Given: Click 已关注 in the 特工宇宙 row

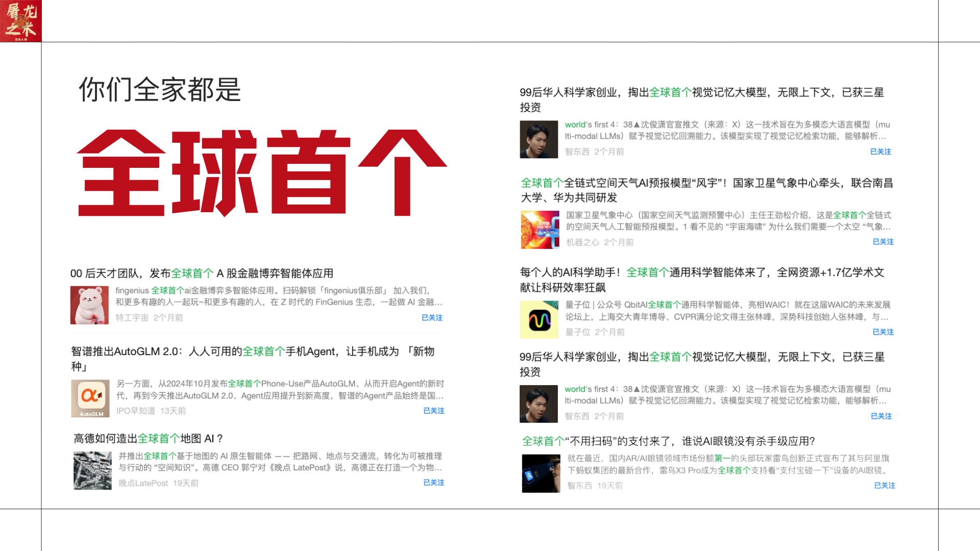Looking at the screenshot, I should [432, 317].
